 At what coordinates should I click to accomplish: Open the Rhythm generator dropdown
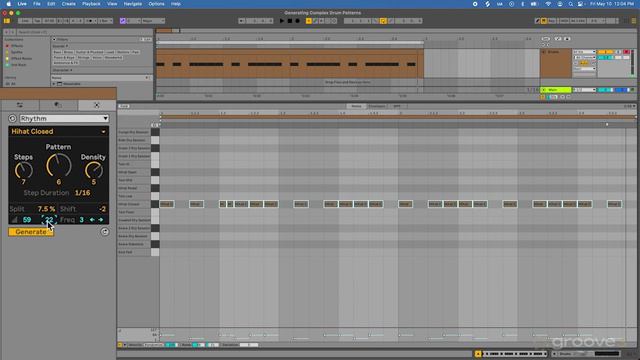pyautogui.click(x=64, y=118)
